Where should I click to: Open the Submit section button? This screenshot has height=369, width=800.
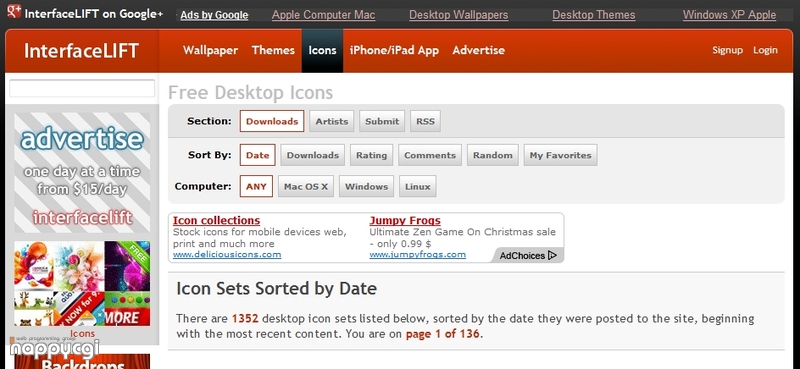coord(382,121)
